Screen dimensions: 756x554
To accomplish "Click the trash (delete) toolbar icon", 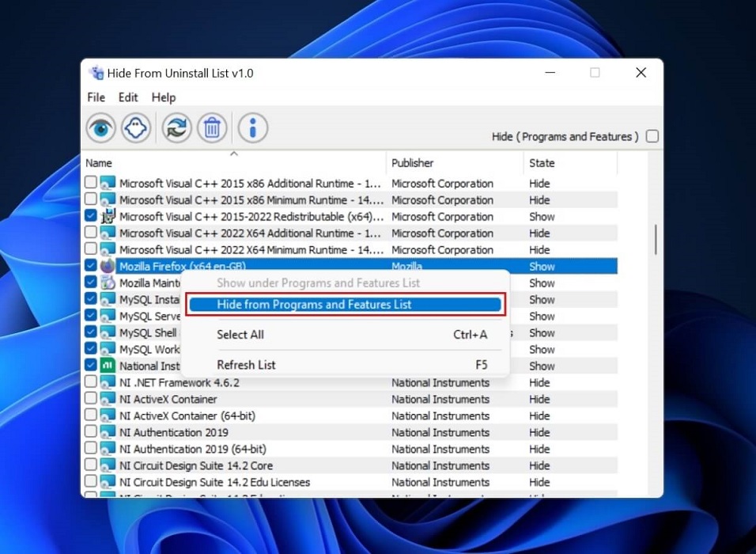I will (x=212, y=127).
